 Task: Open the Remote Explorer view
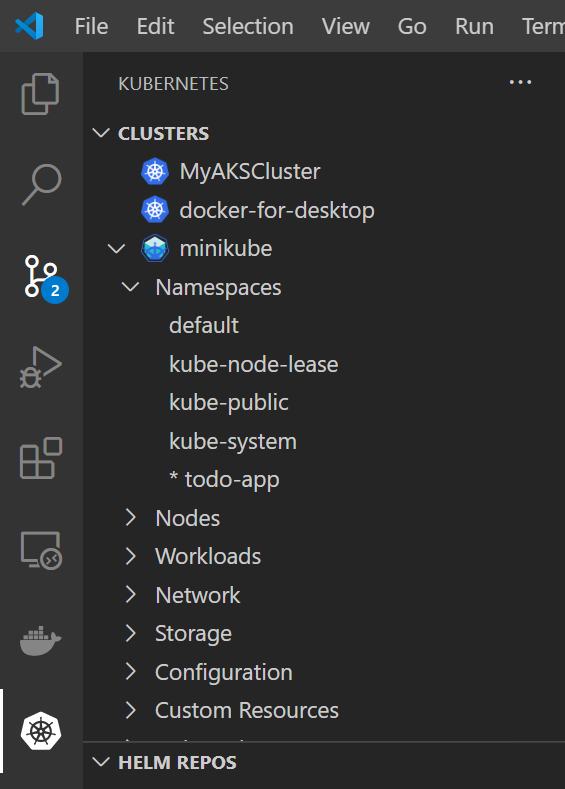pos(41,550)
